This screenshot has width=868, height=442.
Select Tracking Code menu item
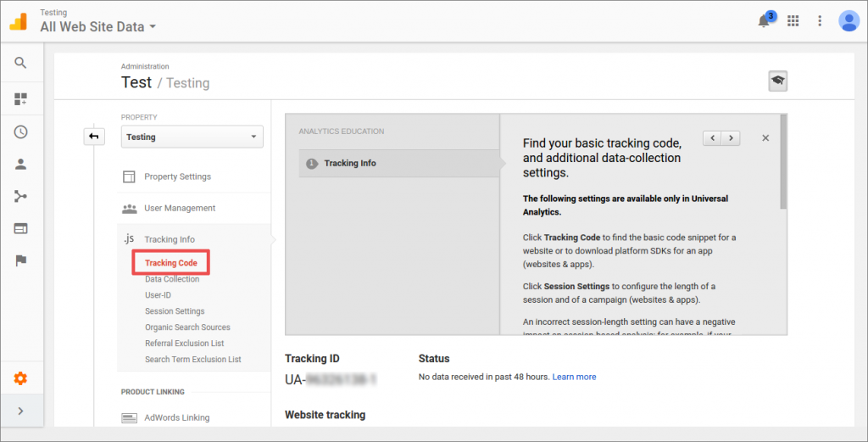pos(171,263)
